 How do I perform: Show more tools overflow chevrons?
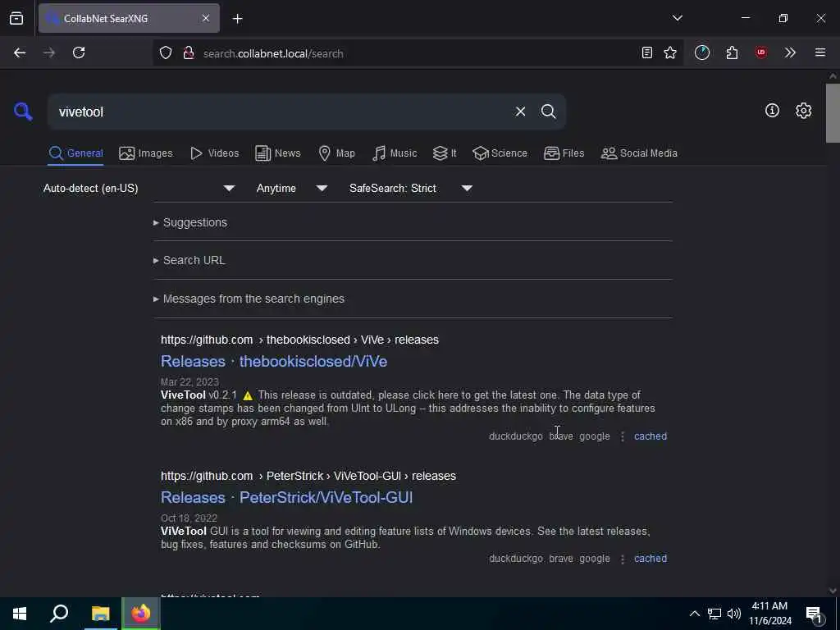pos(790,52)
